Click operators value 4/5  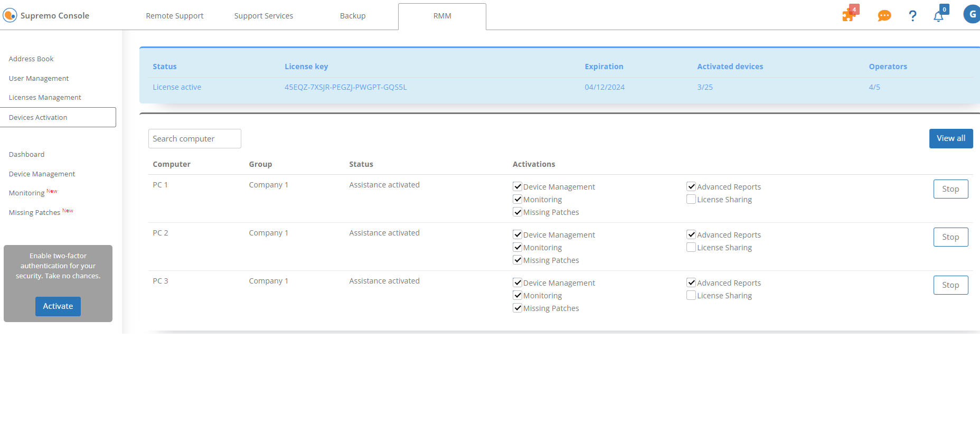[x=874, y=87]
